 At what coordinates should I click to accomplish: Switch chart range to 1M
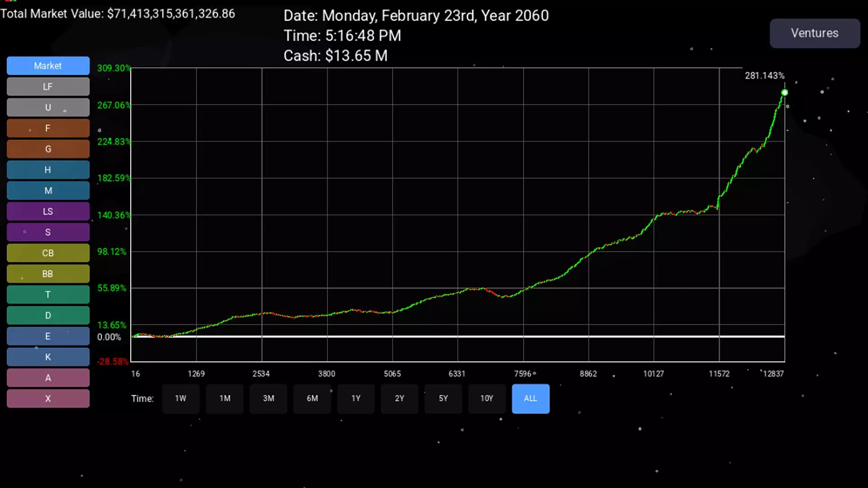(225, 399)
